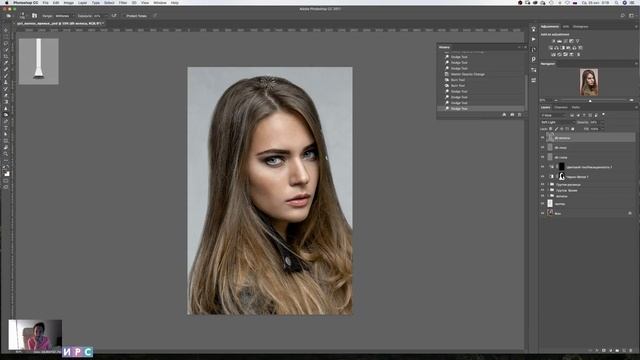
Task: Delete the current state in History panel
Action: click(x=520, y=115)
